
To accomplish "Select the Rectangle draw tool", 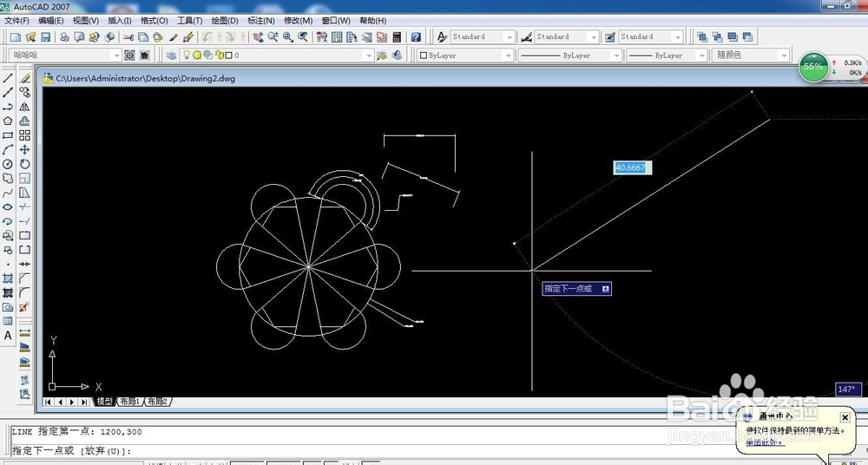I will 8,135.
